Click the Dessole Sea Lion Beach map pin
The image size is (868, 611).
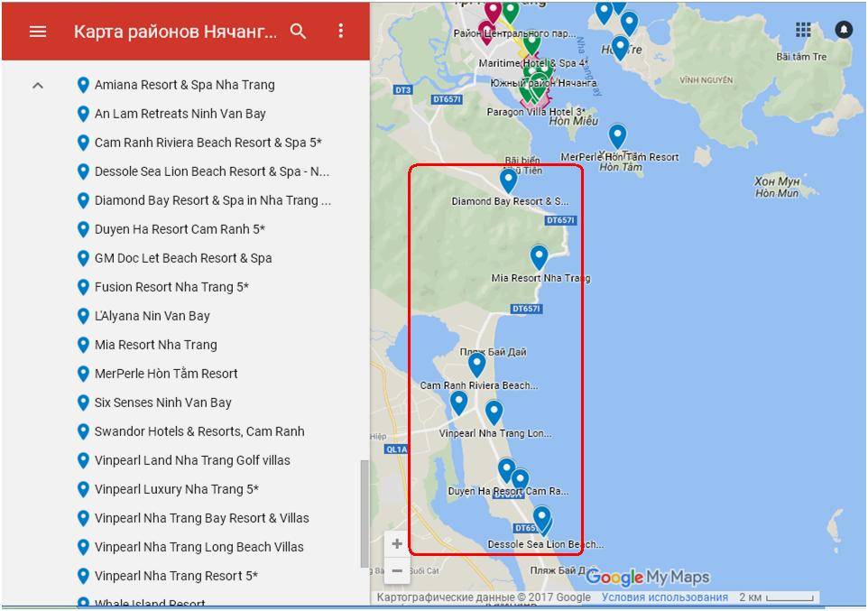(541, 518)
